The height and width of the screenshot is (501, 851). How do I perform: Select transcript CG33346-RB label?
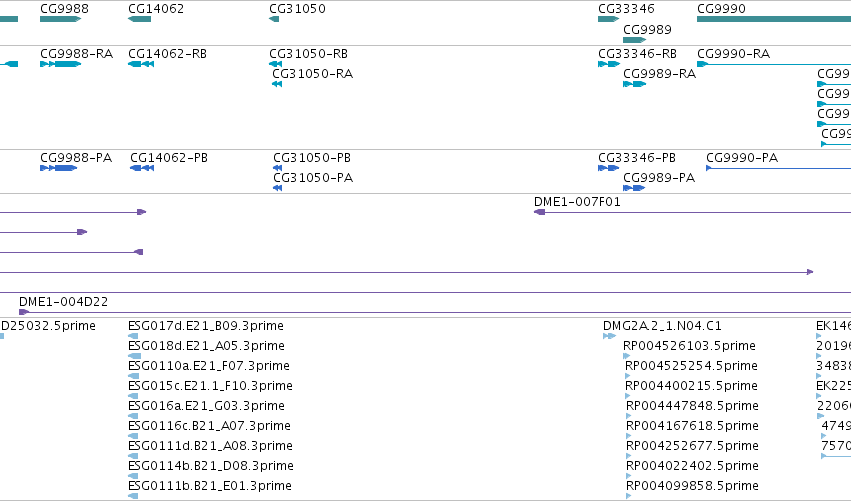(x=637, y=54)
